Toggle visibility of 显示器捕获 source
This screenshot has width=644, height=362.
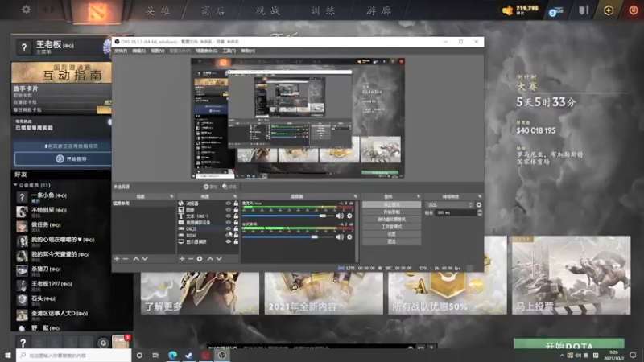[229, 242]
